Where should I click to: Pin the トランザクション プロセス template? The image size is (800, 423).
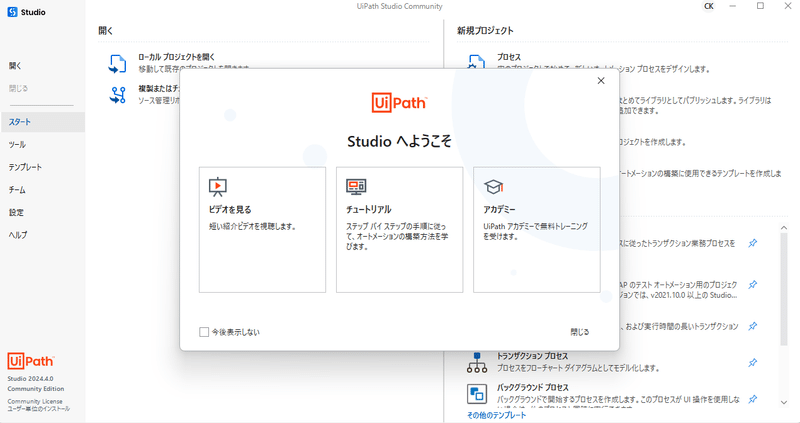tap(753, 363)
